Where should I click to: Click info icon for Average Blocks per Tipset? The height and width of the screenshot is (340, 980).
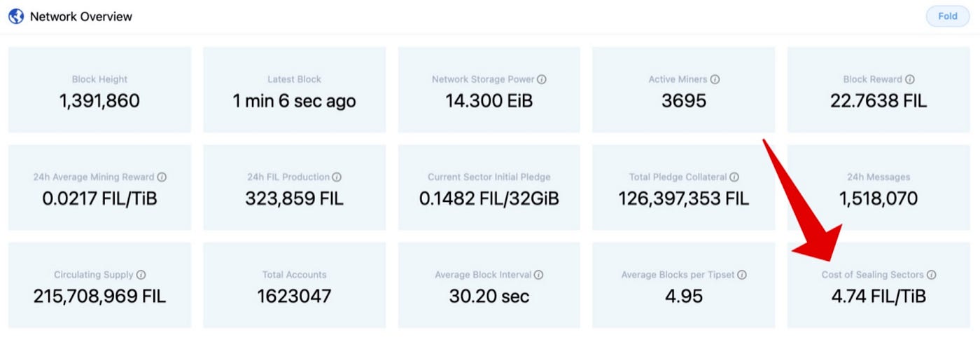741,275
